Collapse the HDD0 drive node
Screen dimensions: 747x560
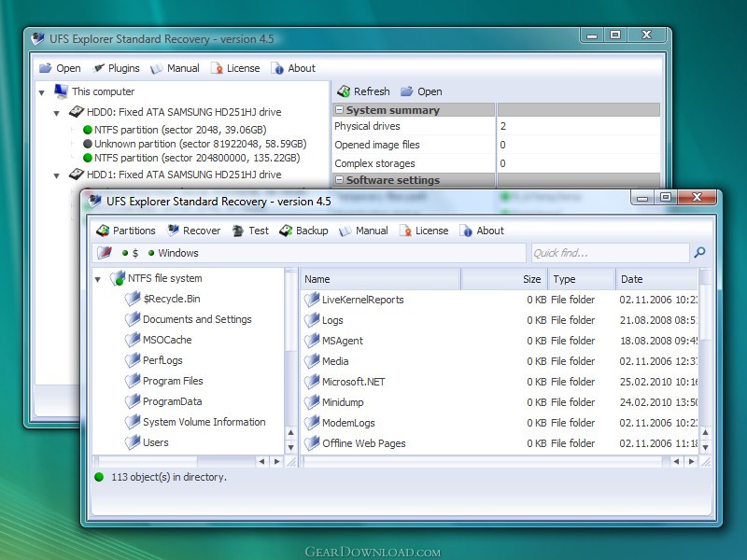(57, 113)
